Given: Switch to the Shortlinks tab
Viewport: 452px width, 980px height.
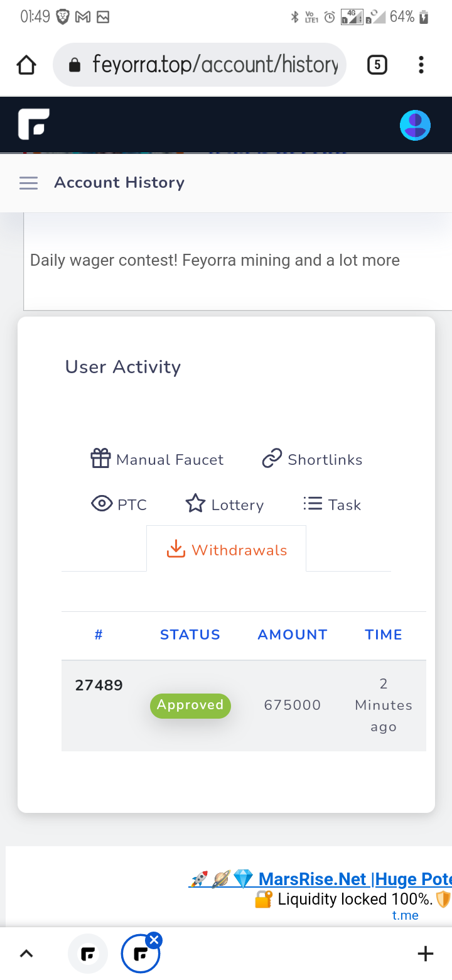Looking at the screenshot, I should click(312, 459).
